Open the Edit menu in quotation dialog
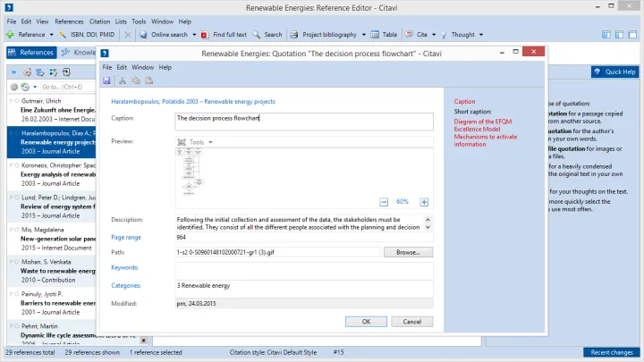Image resolution: width=644 pixels, height=362 pixels. [122, 67]
